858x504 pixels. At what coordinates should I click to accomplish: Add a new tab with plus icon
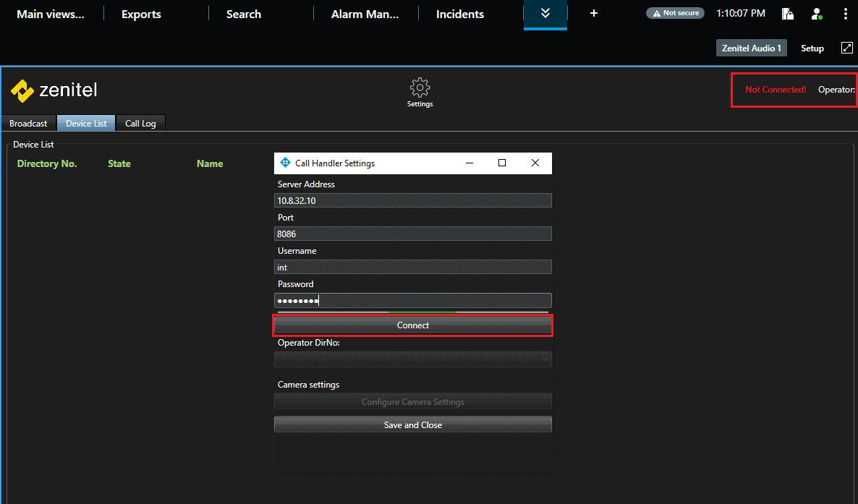[594, 14]
